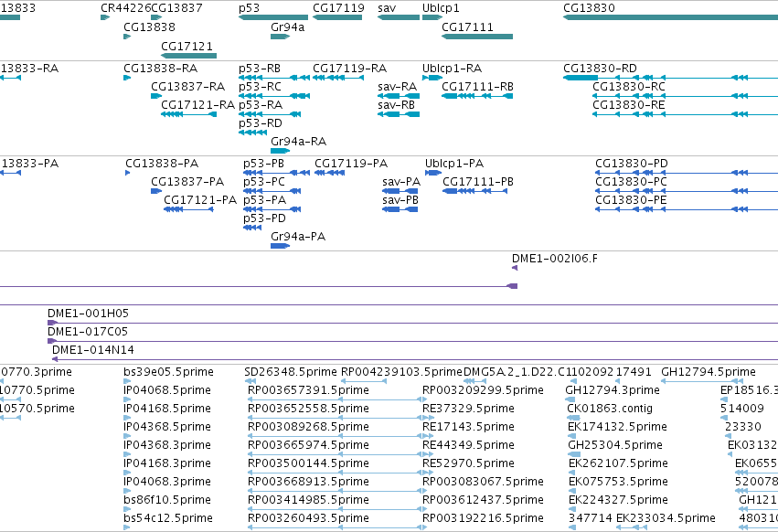Click the RE52970.5prime EST
Screen dimensions: 778x532
pos(426,473)
